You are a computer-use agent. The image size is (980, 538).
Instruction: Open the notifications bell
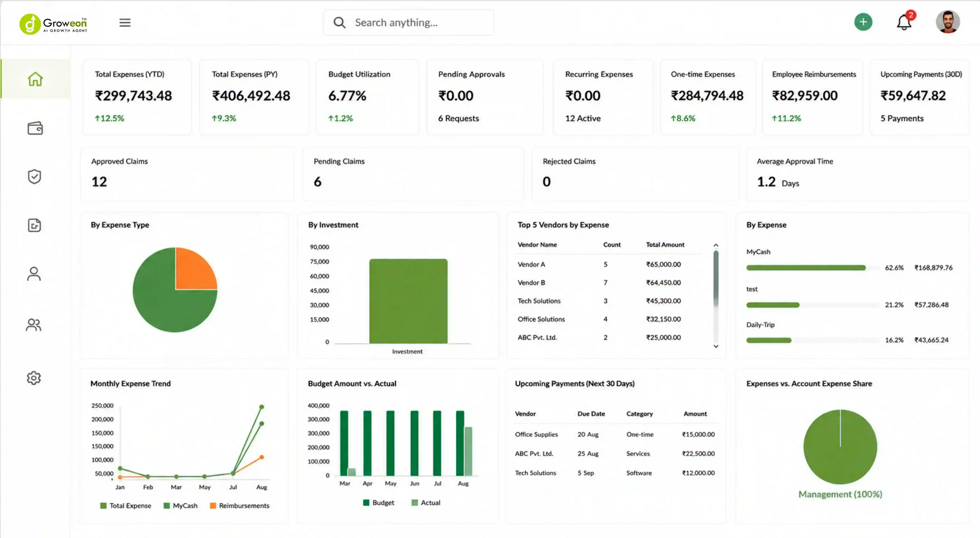(904, 22)
